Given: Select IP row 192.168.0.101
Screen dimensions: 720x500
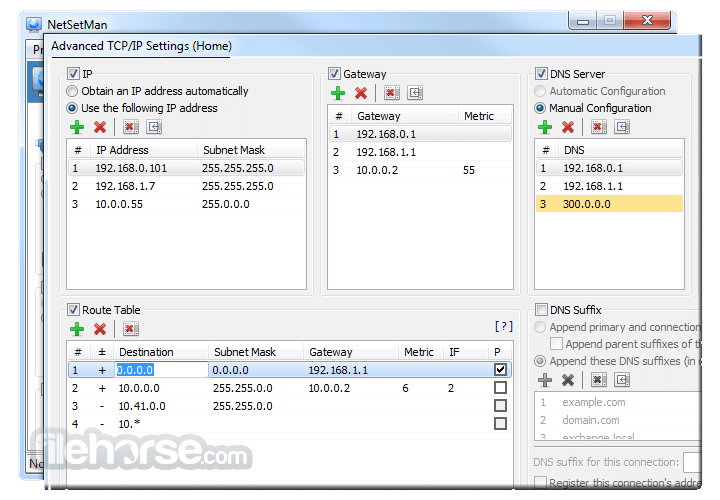Looking at the screenshot, I should coord(186,168).
